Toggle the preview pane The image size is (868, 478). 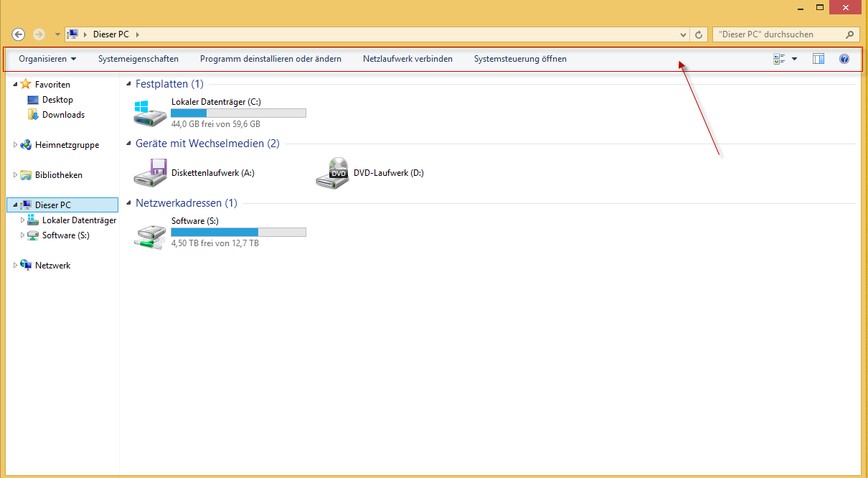pyautogui.click(x=819, y=59)
